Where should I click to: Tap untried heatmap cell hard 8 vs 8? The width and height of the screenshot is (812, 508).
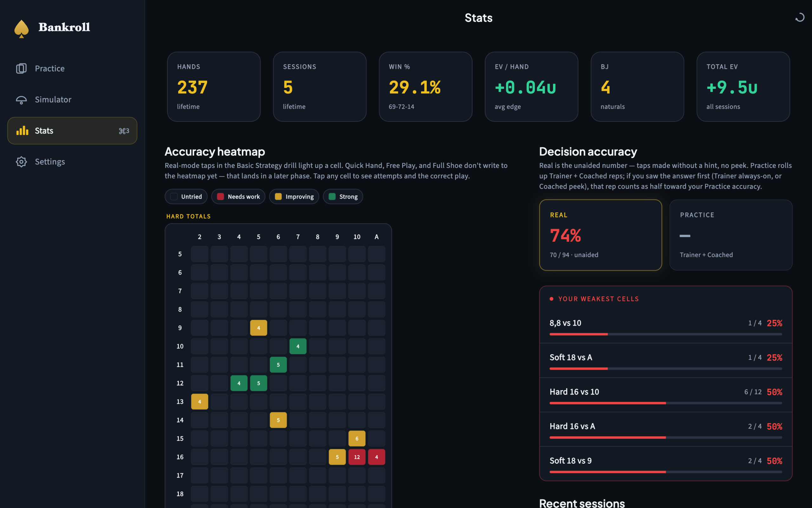[x=318, y=310]
